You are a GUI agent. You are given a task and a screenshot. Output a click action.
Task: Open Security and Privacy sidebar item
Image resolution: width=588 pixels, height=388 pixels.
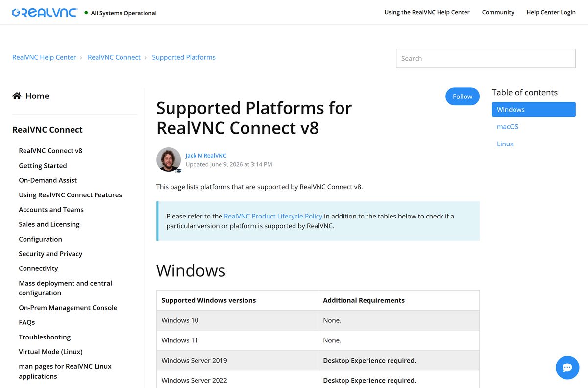[50, 253]
